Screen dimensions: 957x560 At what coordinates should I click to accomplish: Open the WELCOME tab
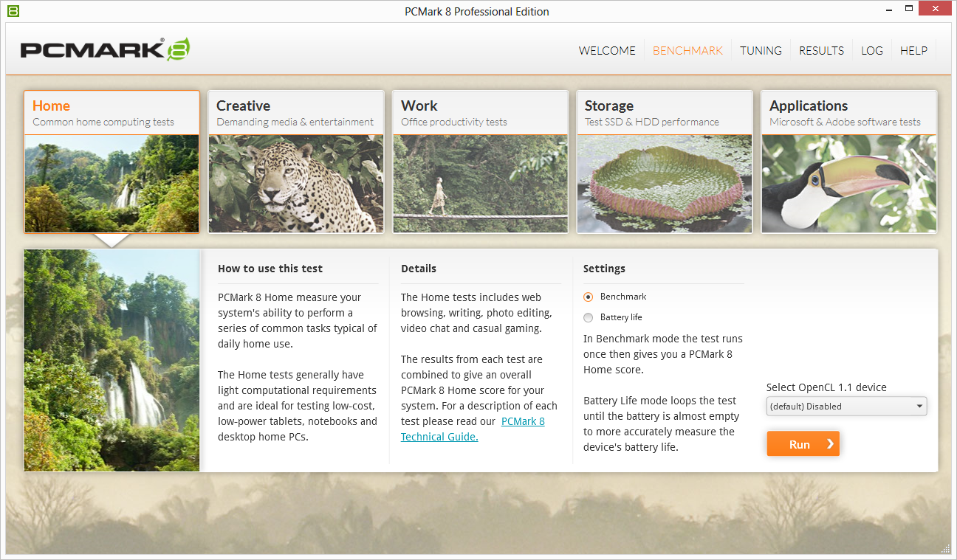pos(607,51)
